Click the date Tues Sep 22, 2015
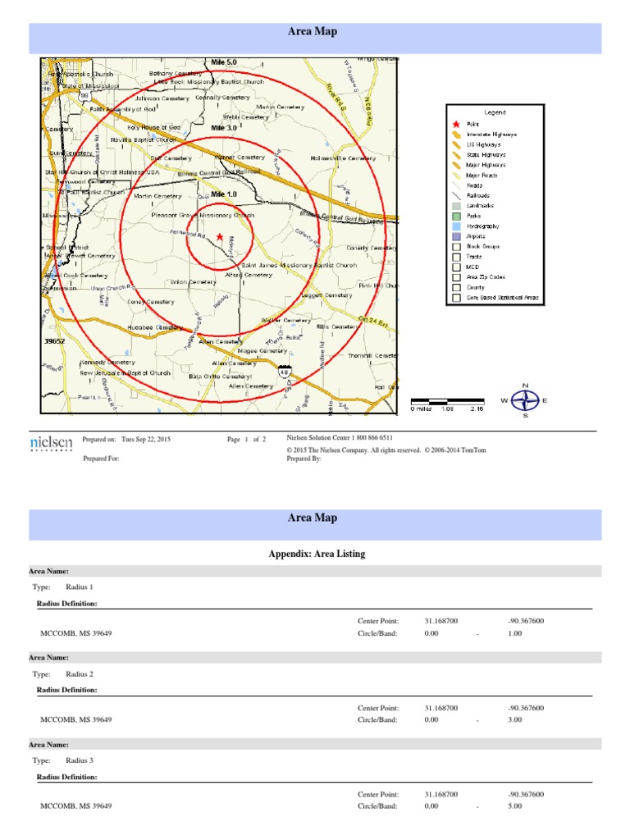The image size is (630, 840). point(146,440)
